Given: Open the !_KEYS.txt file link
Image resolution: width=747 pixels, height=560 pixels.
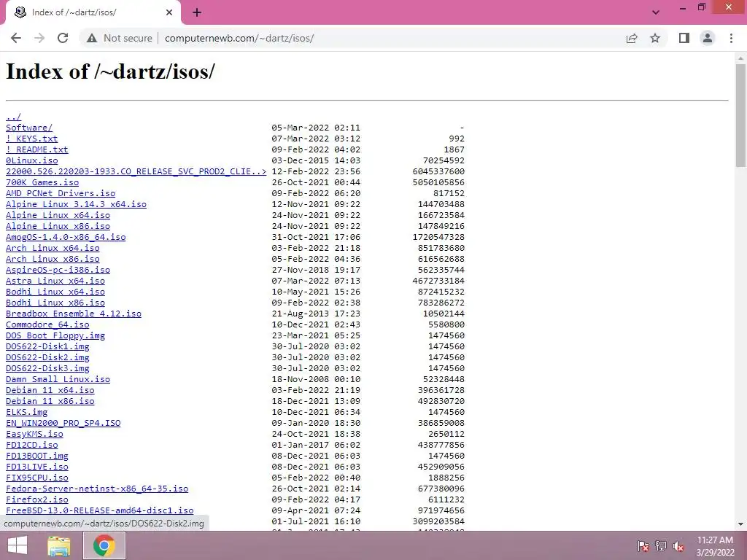Looking at the screenshot, I should (x=32, y=139).
